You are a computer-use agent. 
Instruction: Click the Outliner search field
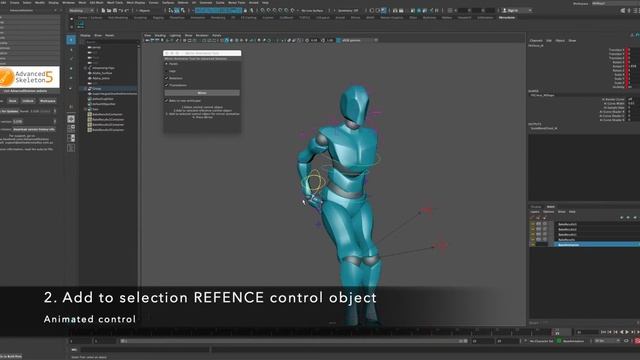coord(112,42)
